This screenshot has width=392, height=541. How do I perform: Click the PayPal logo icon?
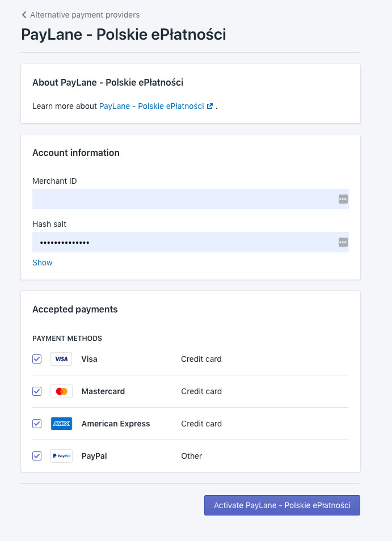pyautogui.click(x=61, y=456)
